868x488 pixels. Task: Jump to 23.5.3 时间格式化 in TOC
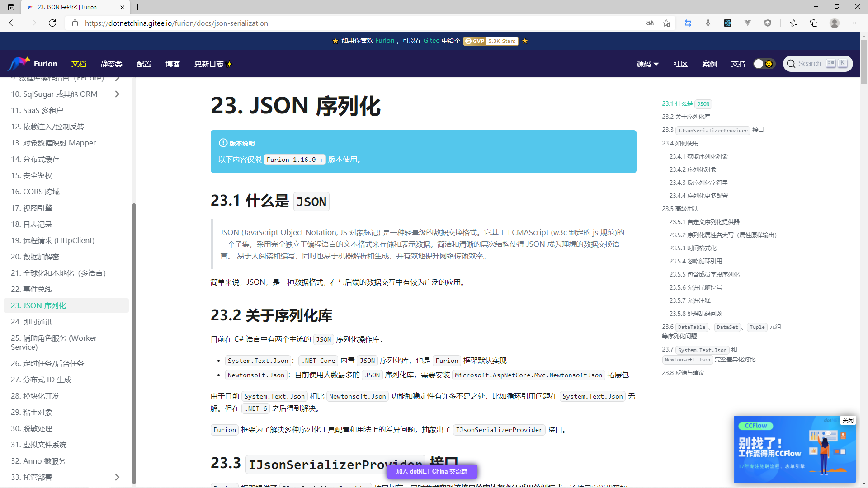coord(693,248)
